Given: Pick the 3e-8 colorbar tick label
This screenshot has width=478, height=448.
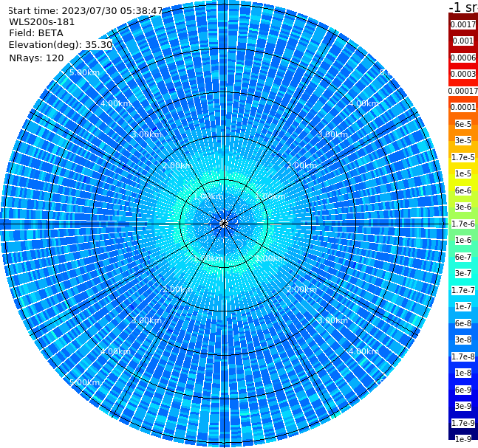Looking at the screenshot, I should [x=463, y=340].
